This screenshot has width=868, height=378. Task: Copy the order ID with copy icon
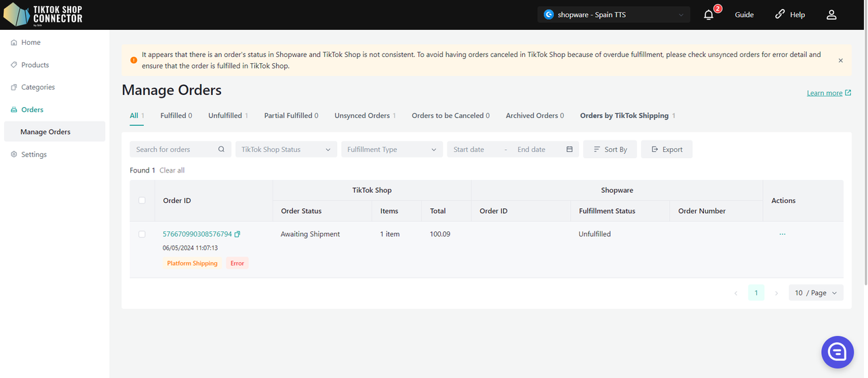[x=237, y=234]
